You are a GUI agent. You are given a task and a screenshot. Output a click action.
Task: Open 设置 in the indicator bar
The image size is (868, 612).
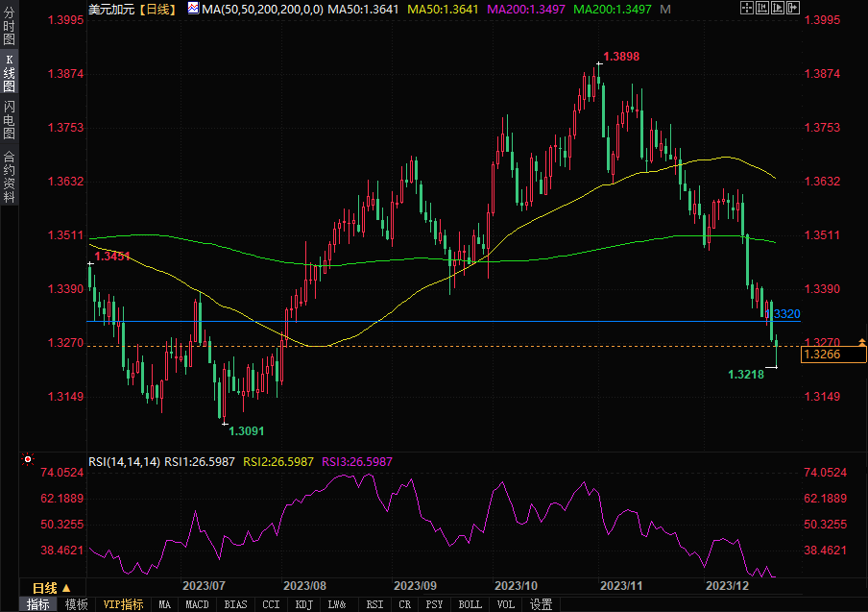pyautogui.click(x=542, y=604)
